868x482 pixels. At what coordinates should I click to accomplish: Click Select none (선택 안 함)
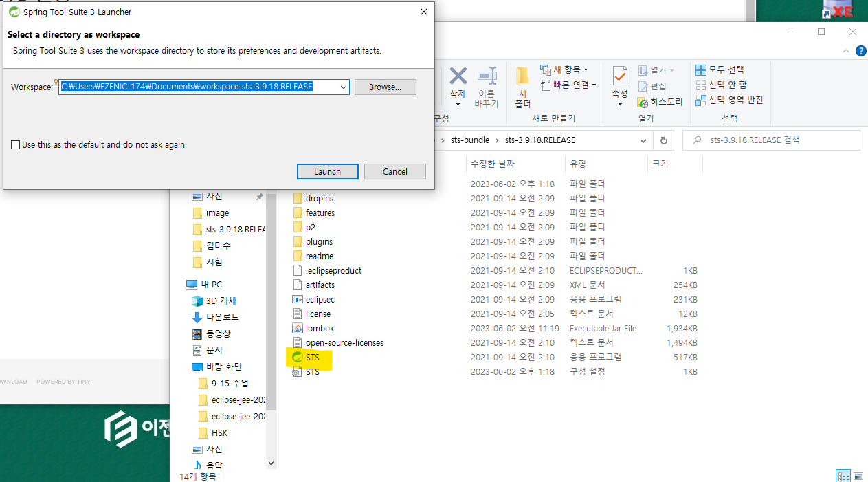click(x=721, y=85)
